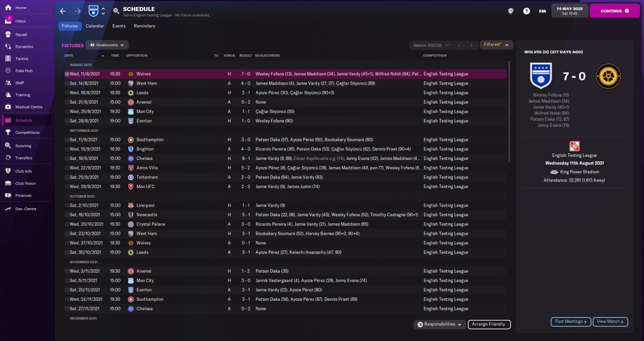Viewport: 644px width, 341px height.
Task: Open Data Hub in sidebar
Action: tap(24, 71)
